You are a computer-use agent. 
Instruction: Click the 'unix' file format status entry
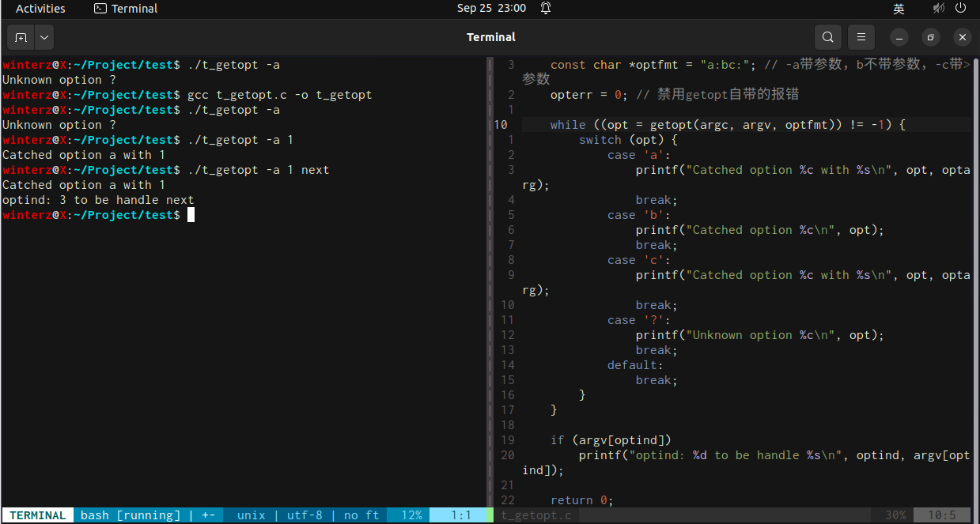click(x=251, y=515)
